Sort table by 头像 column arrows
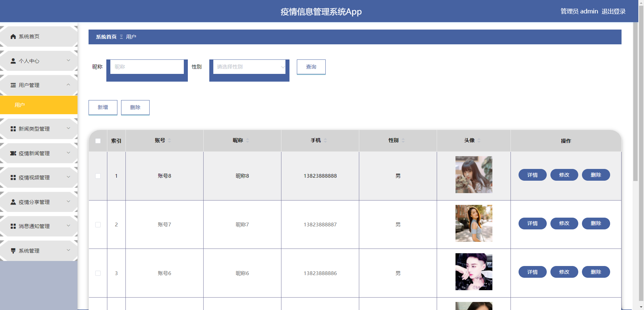This screenshot has height=310, width=644. point(479,140)
